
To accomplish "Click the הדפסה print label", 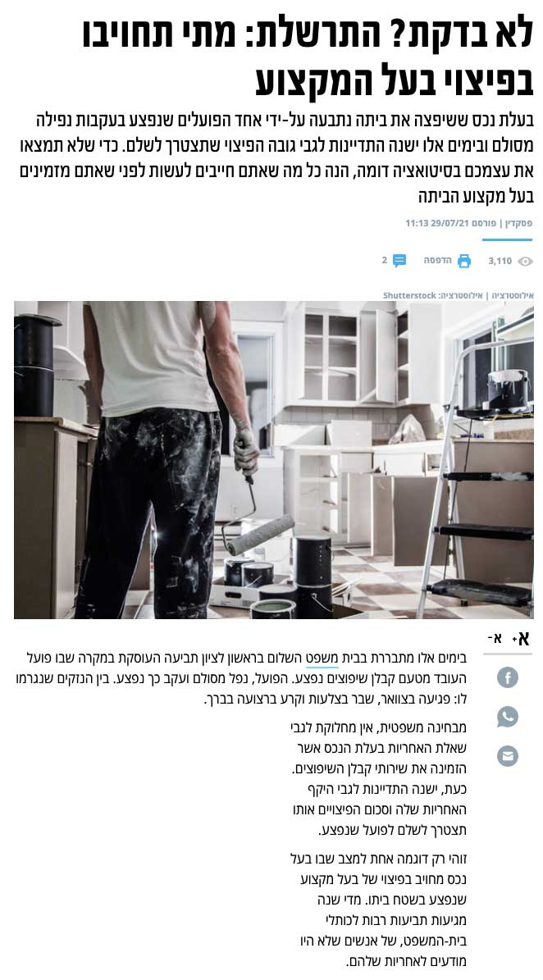I will click(x=438, y=261).
